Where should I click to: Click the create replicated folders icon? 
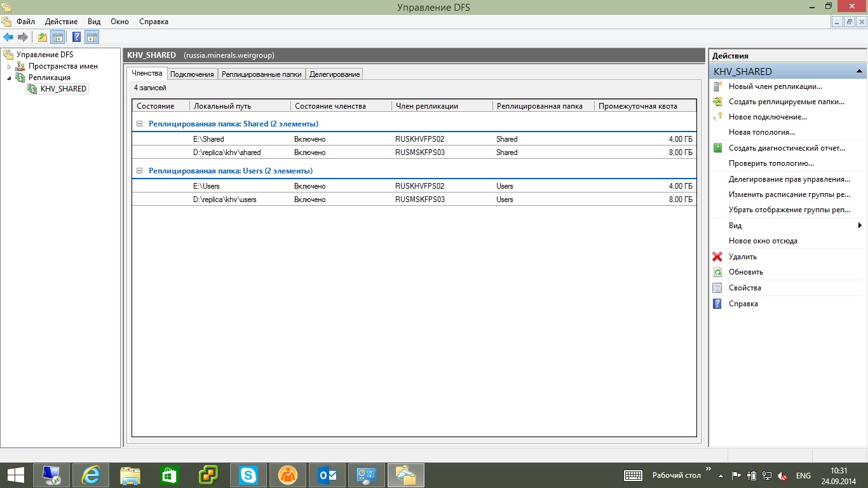pyautogui.click(x=717, y=102)
